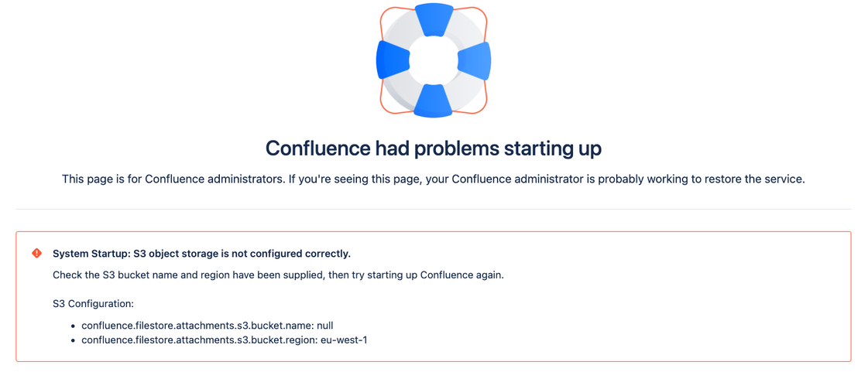This screenshot has height=379, width=868.
Task: Click the left blue segment of the lifebuoy
Action: click(393, 60)
